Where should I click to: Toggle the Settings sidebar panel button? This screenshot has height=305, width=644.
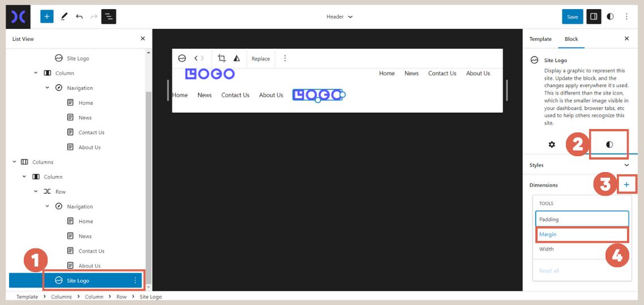pos(594,17)
